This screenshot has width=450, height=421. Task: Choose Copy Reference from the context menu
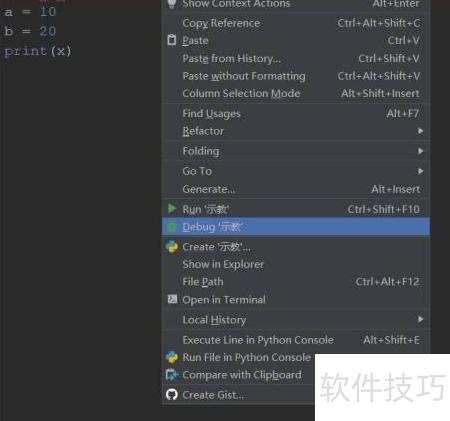pyautogui.click(x=296, y=23)
